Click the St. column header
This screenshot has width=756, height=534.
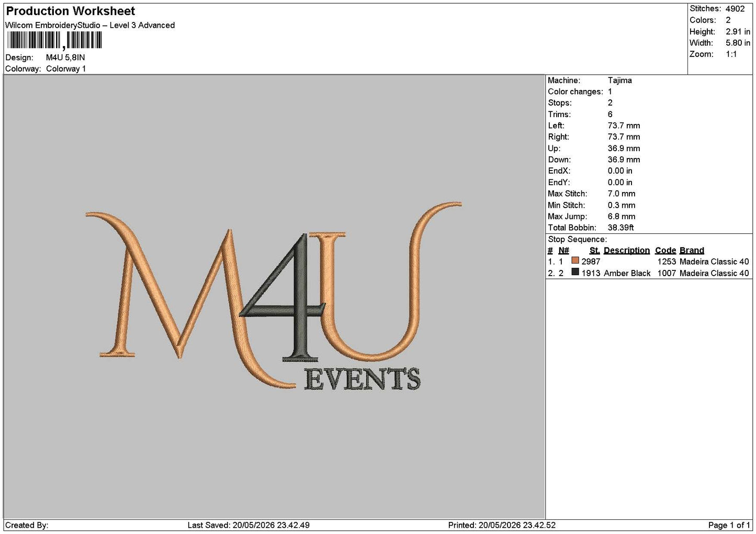pyautogui.click(x=594, y=251)
